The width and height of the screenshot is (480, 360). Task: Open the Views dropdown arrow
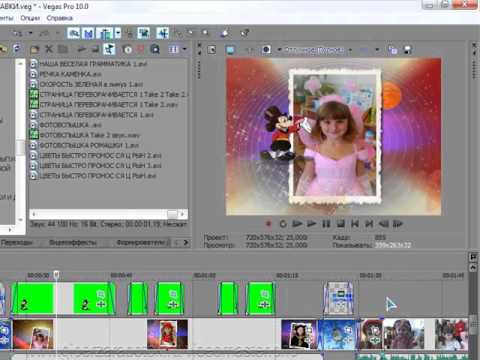[184, 50]
